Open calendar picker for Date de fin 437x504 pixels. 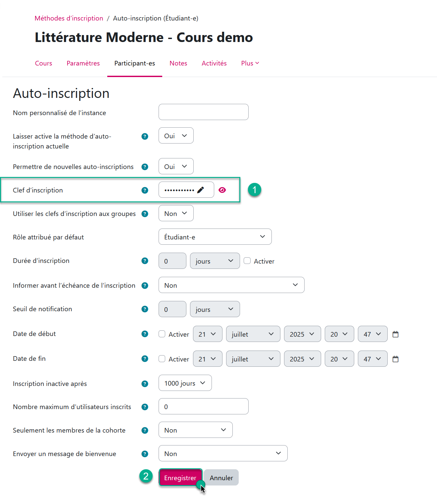point(395,359)
